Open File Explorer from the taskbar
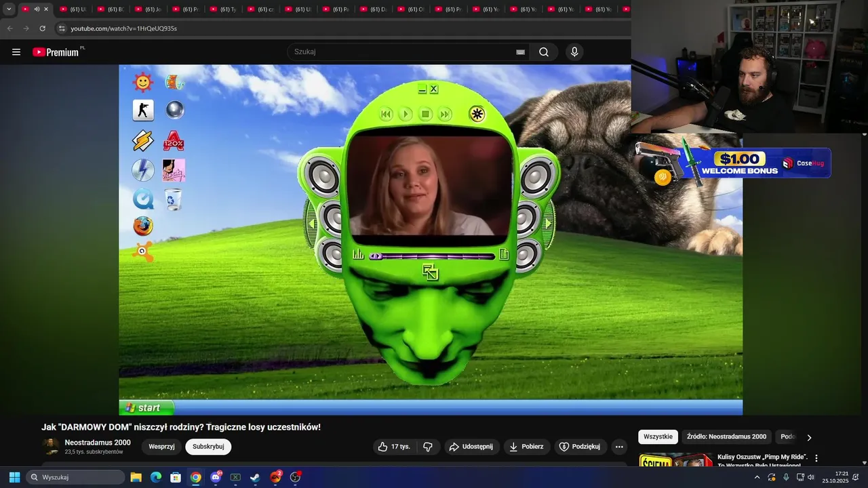 click(136, 477)
